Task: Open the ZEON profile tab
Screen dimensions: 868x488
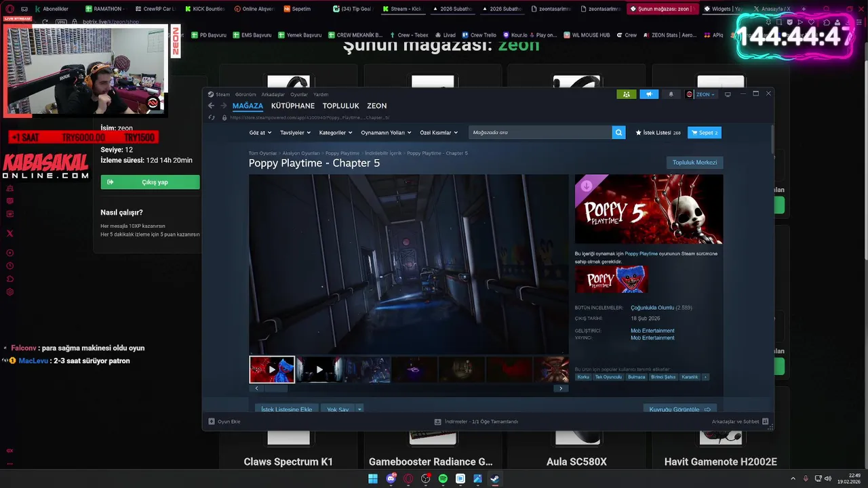Action: click(x=377, y=106)
